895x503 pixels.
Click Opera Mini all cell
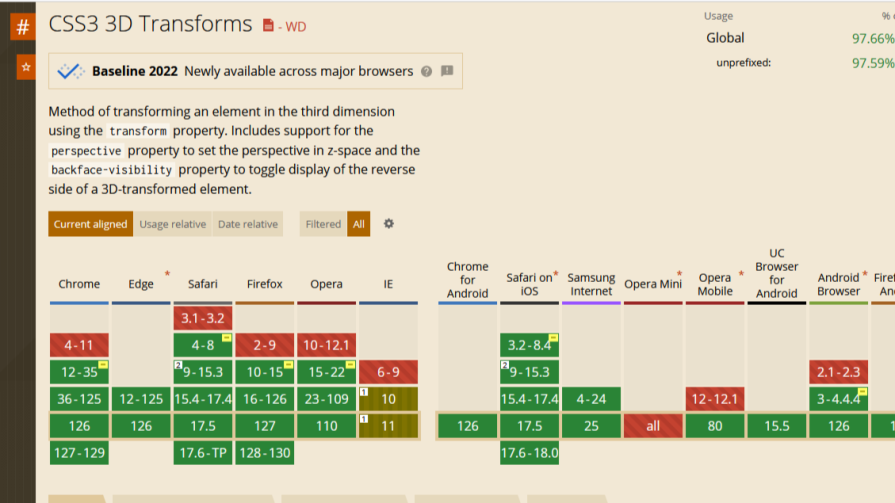(653, 426)
